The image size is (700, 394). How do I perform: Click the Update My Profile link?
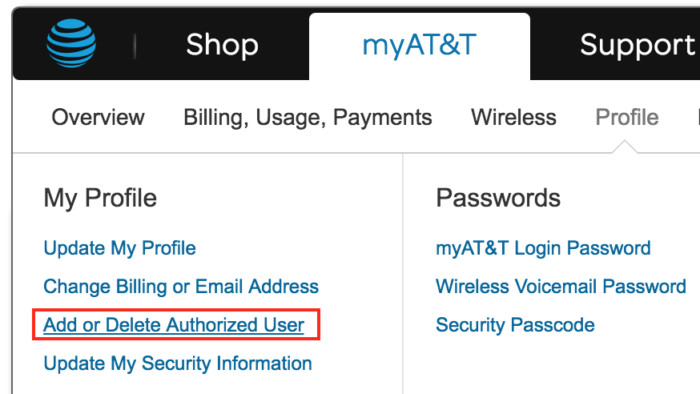coord(120,248)
